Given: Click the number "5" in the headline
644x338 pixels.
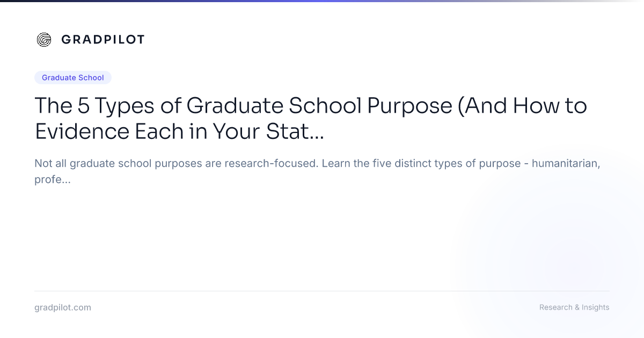Looking at the screenshot, I should pos(84,106).
